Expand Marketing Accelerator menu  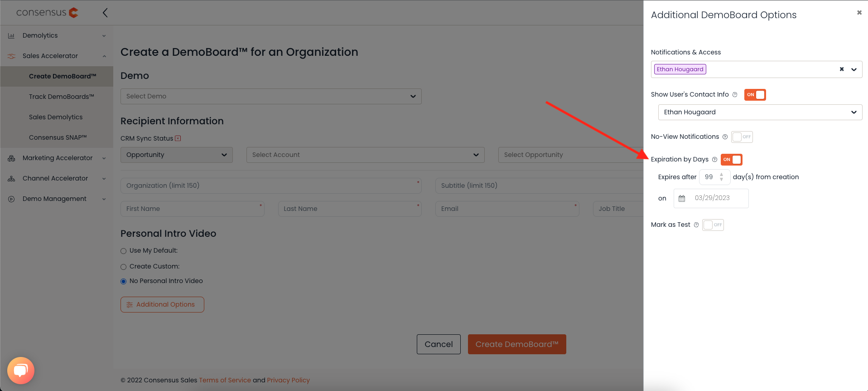pos(104,158)
